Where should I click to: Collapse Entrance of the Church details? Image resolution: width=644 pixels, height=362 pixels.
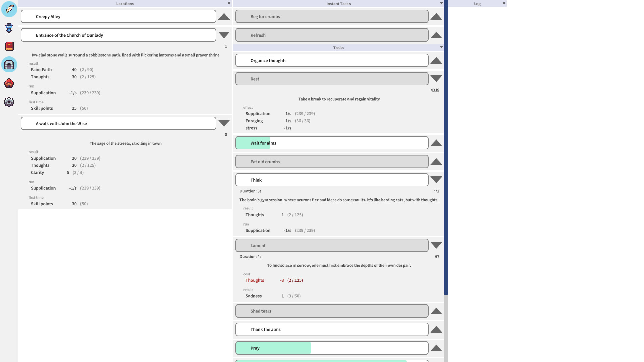(224, 35)
